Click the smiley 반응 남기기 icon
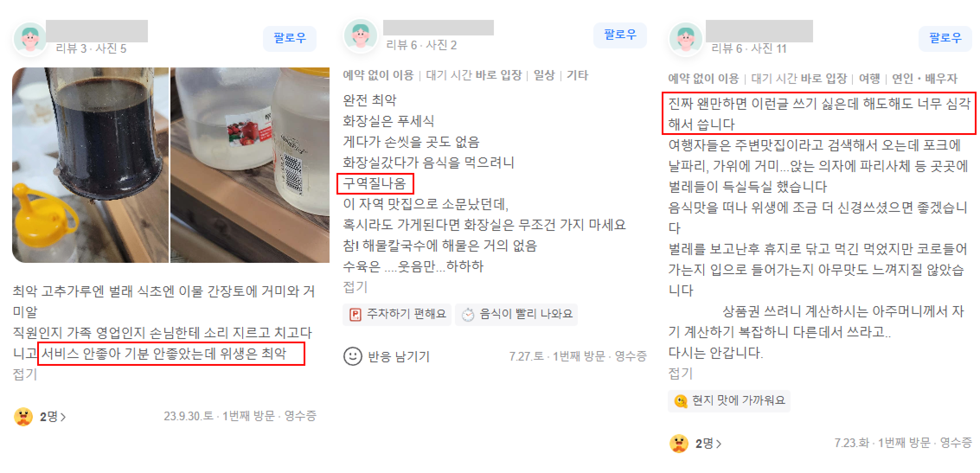 pos(352,356)
